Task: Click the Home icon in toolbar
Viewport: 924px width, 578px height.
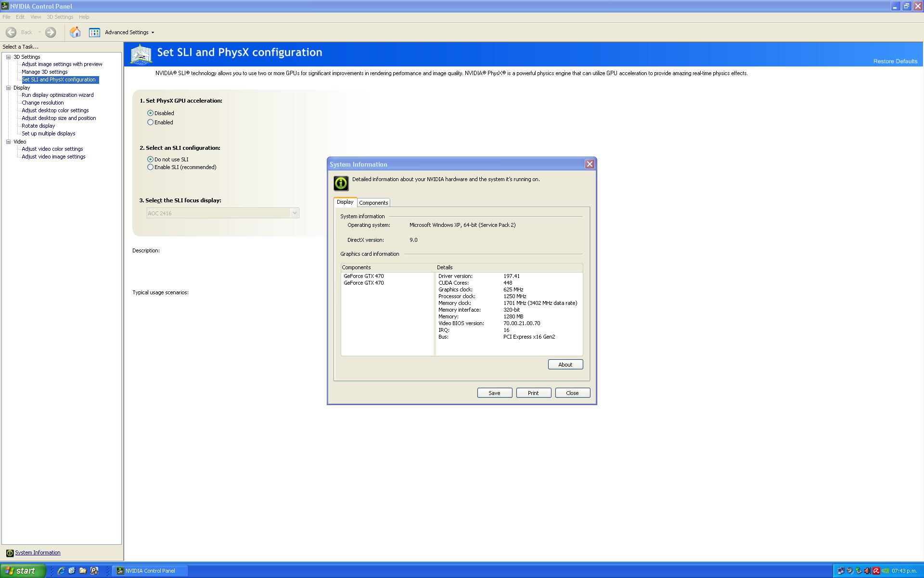Action: coord(75,32)
